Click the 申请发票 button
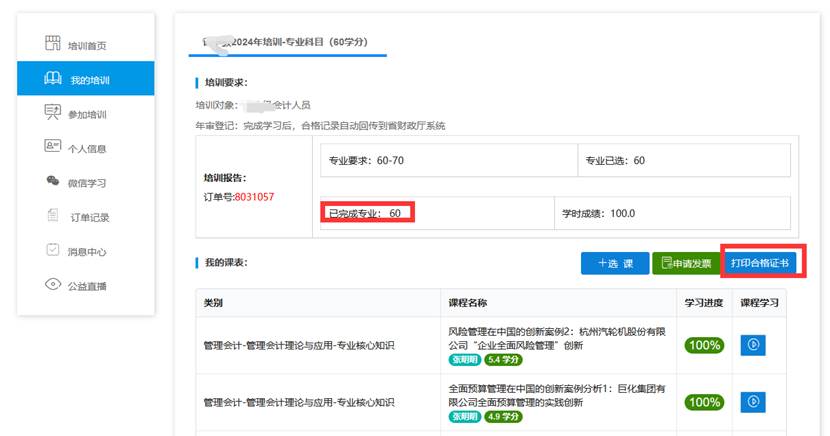The height and width of the screenshot is (436, 830). tap(684, 263)
